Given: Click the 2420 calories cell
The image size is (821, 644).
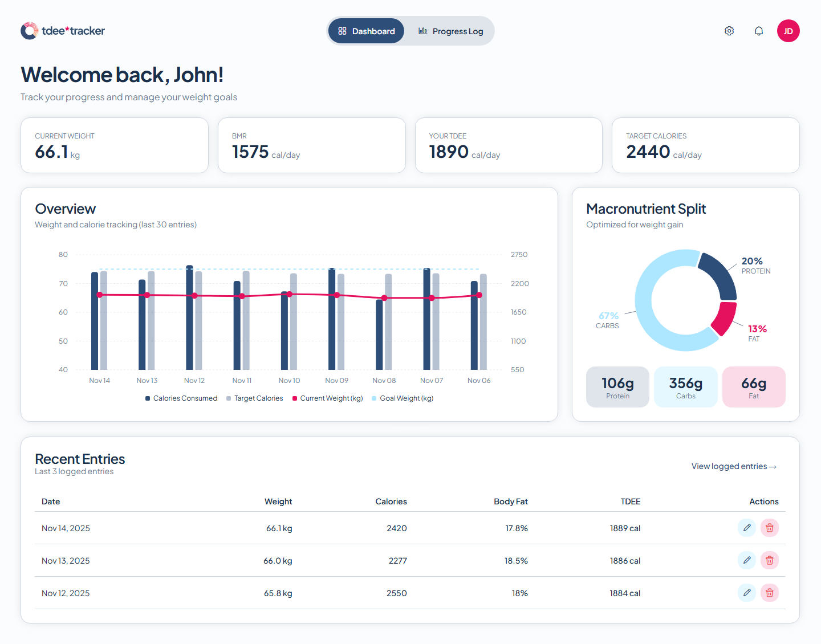Looking at the screenshot, I should pos(397,528).
